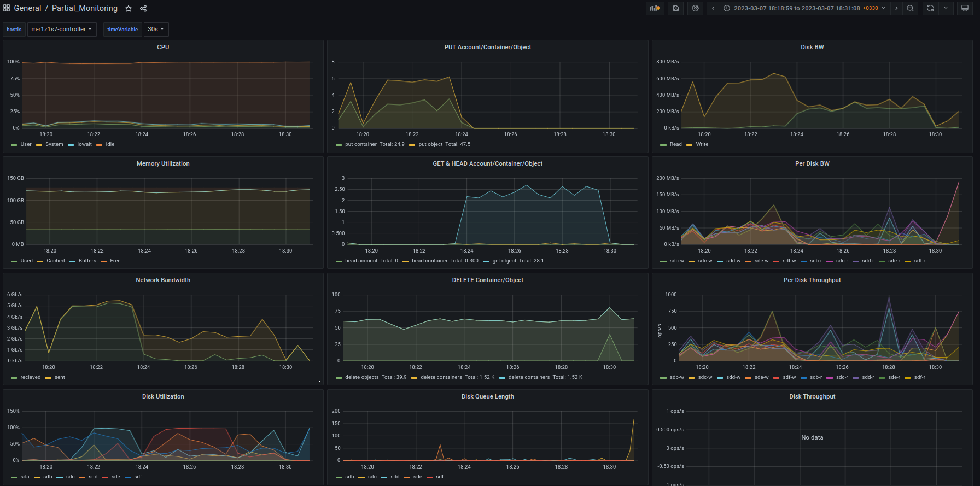Shift time range backward
Viewport: 980px width, 486px height.
click(x=713, y=8)
